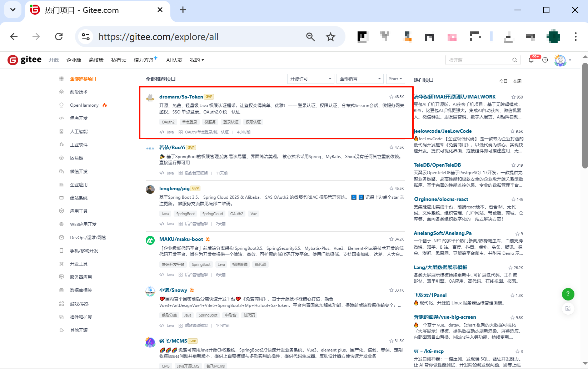Select the 人工智能 sidebar category

[79, 131]
